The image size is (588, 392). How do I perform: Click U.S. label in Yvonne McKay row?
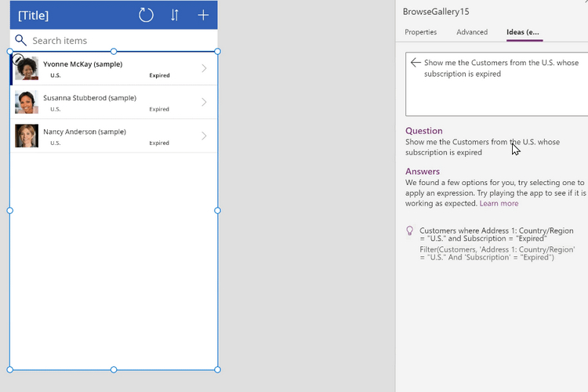pos(56,75)
